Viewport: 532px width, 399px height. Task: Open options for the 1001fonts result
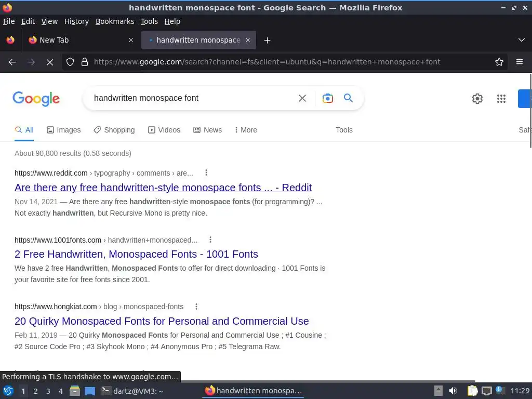pos(210,240)
